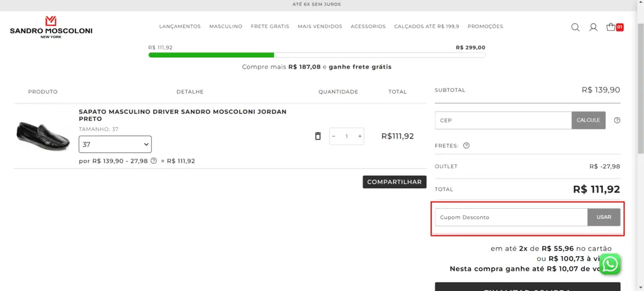Click the cart count badge 01
This screenshot has height=291, width=644.
[620, 28]
